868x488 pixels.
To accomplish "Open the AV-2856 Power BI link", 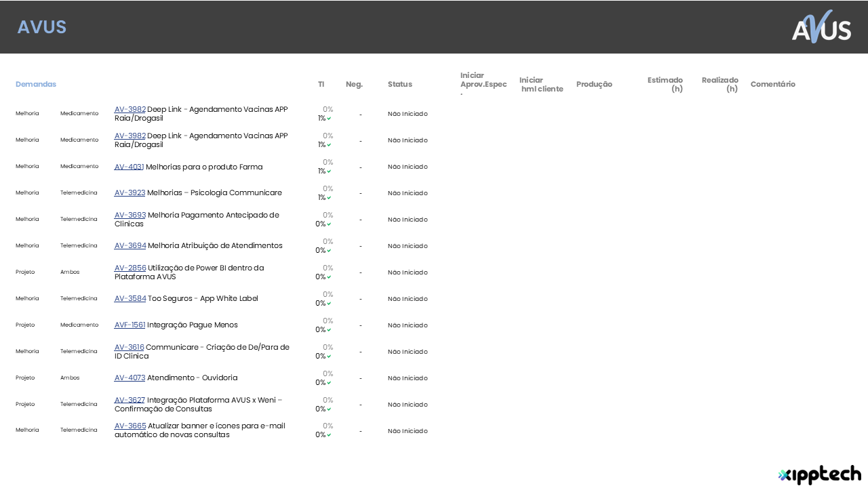I will (130, 268).
